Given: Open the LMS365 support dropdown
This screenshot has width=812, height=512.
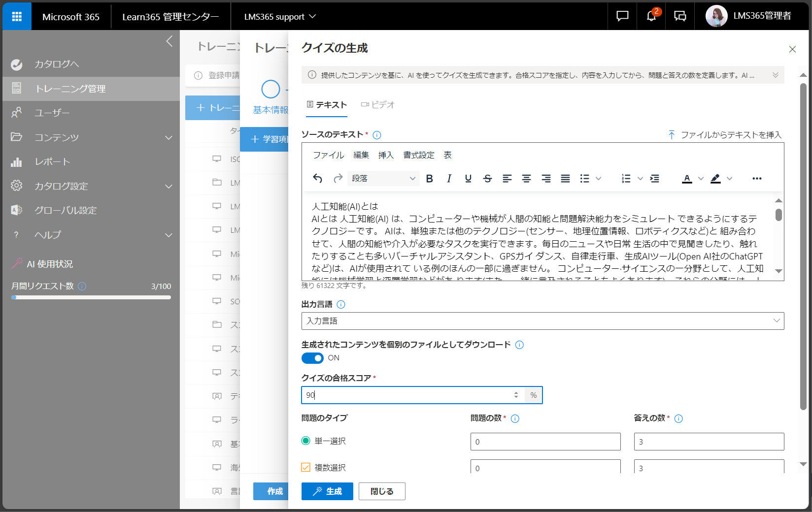Looking at the screenshot, I should click(280, 17).
